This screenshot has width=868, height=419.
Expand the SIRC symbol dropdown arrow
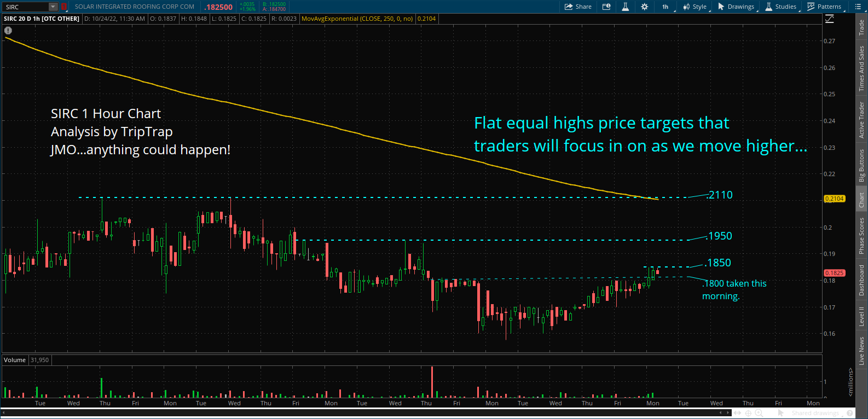coord(53,7)
